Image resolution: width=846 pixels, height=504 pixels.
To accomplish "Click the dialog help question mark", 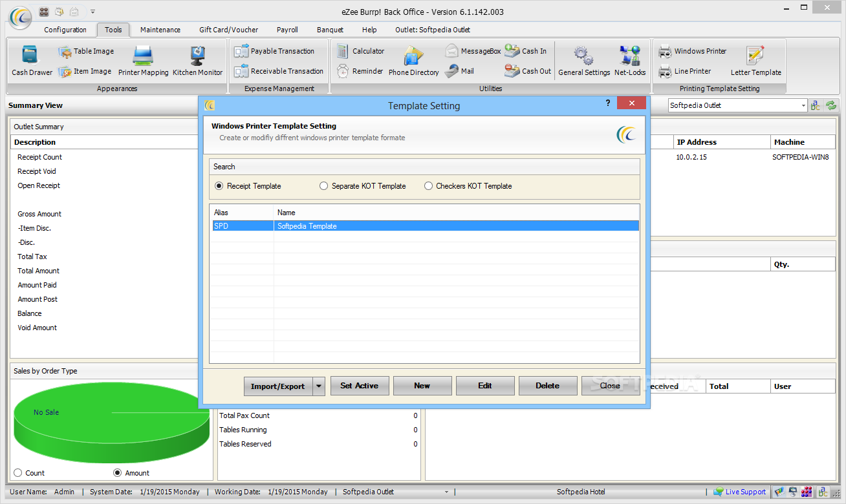I will coord(608,103).
